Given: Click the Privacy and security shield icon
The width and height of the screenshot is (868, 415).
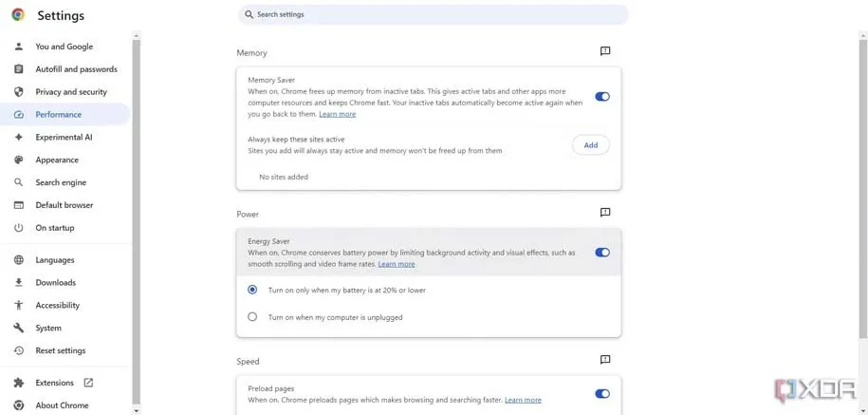Looking at the screenshot, I should point(18,92).
